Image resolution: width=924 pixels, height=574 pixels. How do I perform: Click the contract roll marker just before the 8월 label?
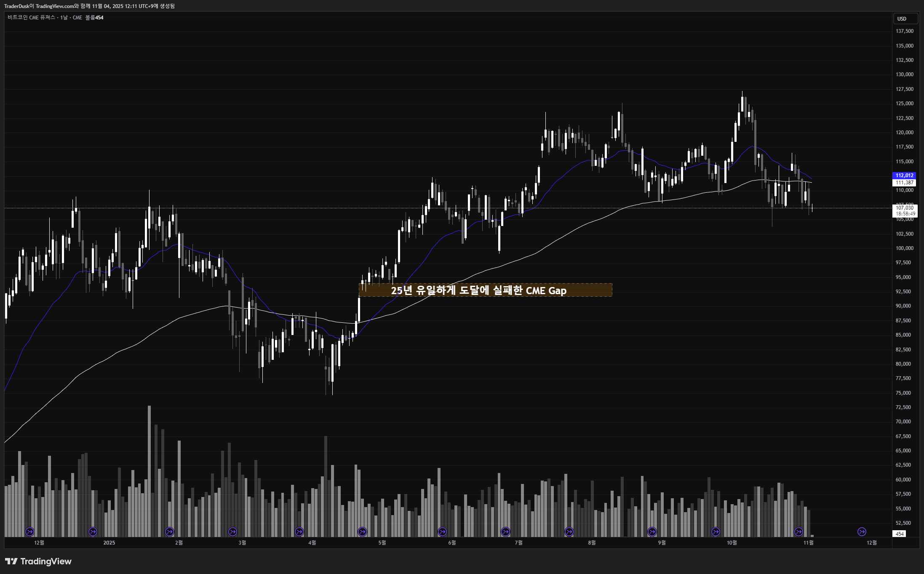[x=569, y=531]
